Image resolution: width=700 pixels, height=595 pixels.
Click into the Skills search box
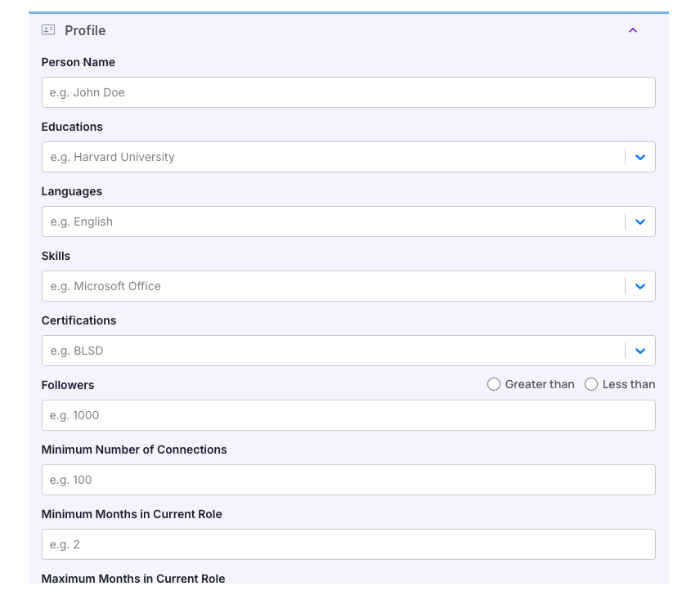[x=332, y=286]
